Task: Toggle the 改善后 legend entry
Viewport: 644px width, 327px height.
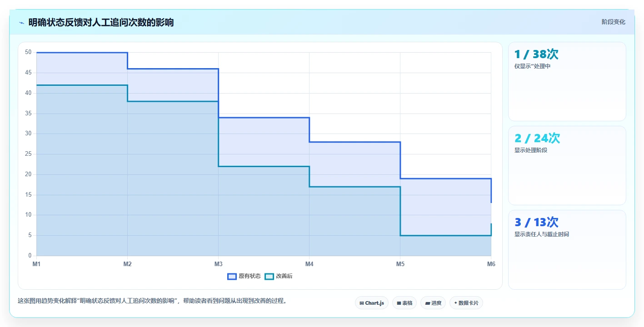Action: (x=279, y=276)
